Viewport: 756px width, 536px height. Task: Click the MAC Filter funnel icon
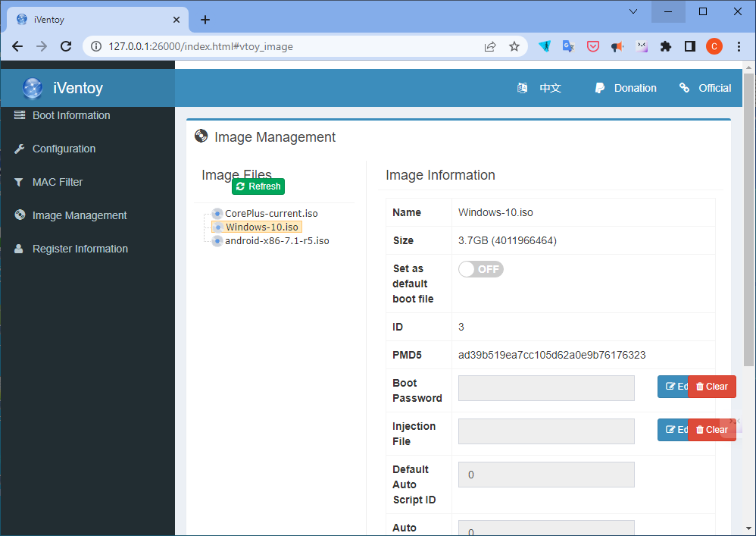pos(19,183)
